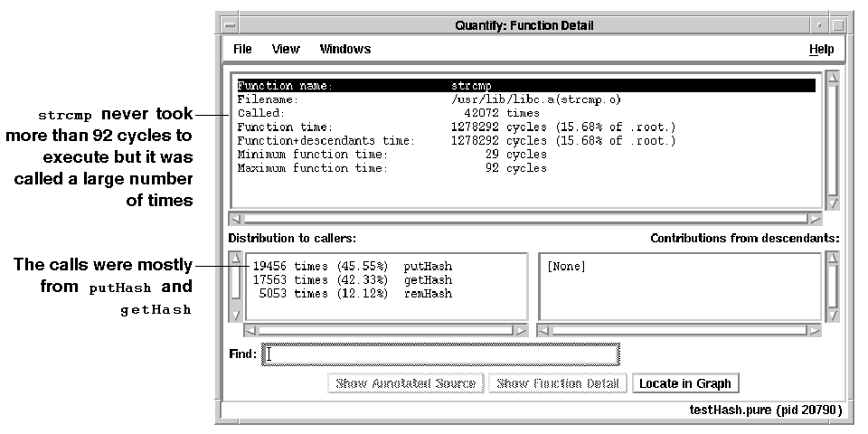Viewport: 868px width, 434px height.
Task: Click up arrow of function detail scrollbar
Action: (x=833, y=76)
